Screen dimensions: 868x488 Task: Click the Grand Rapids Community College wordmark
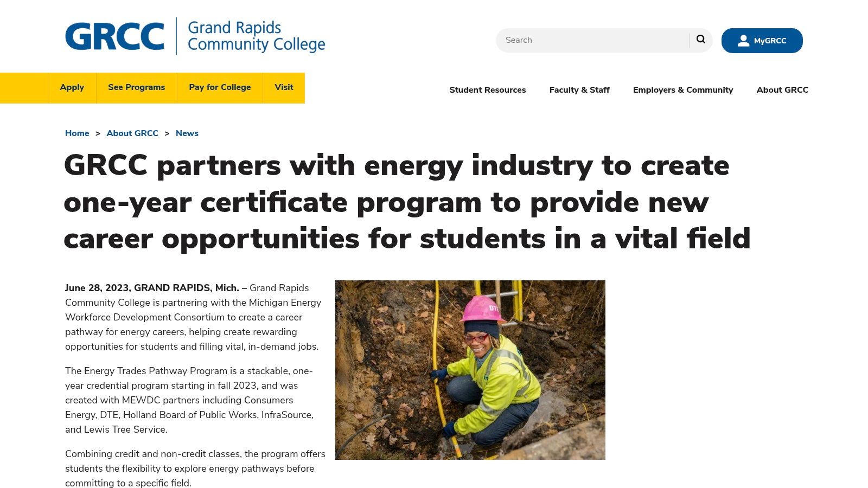point(256,36)
